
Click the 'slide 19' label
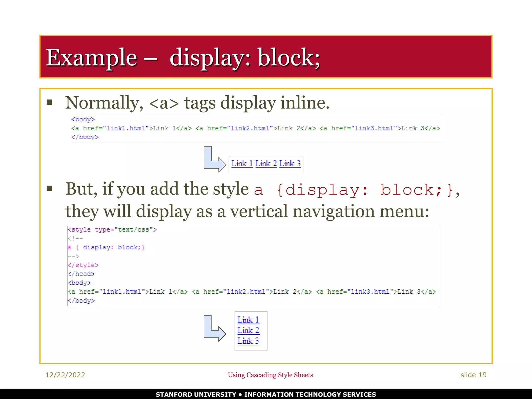(473, 375)
